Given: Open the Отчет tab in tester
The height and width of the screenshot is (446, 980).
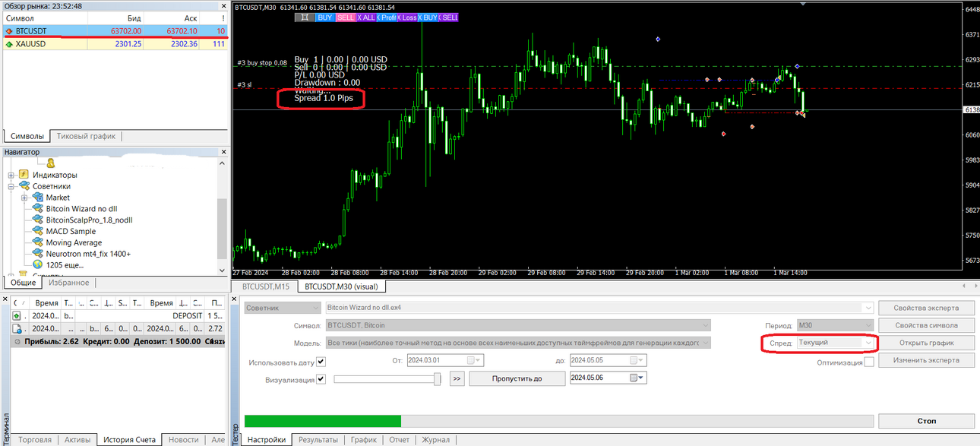Looking at the screenshot, I should tap(399, 439).
